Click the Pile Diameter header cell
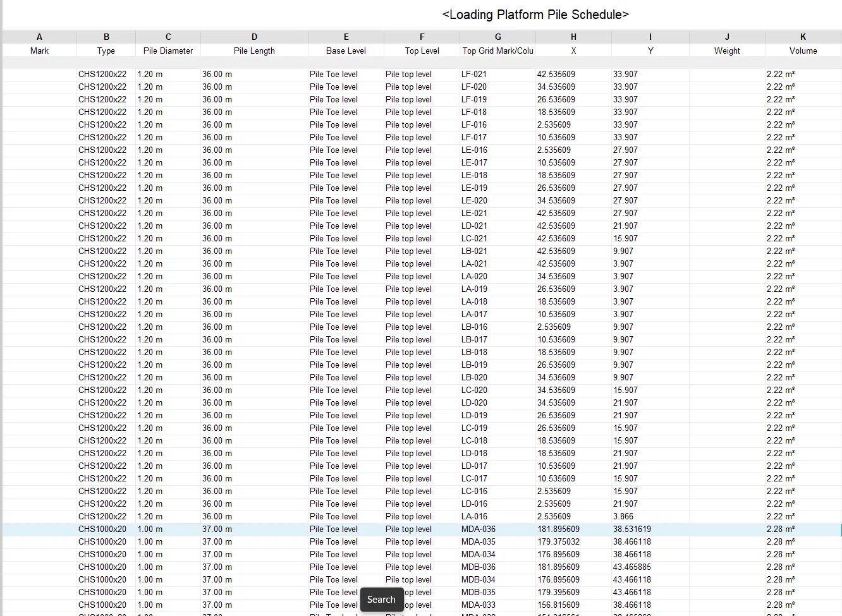This screenshot has width=842, height=616. click(168, 51)
